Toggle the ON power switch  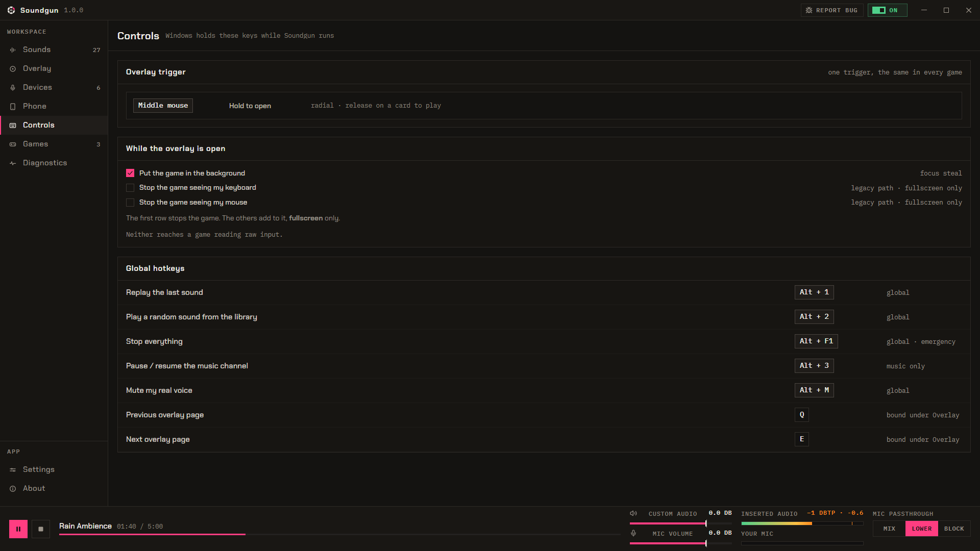click(887, 10)
